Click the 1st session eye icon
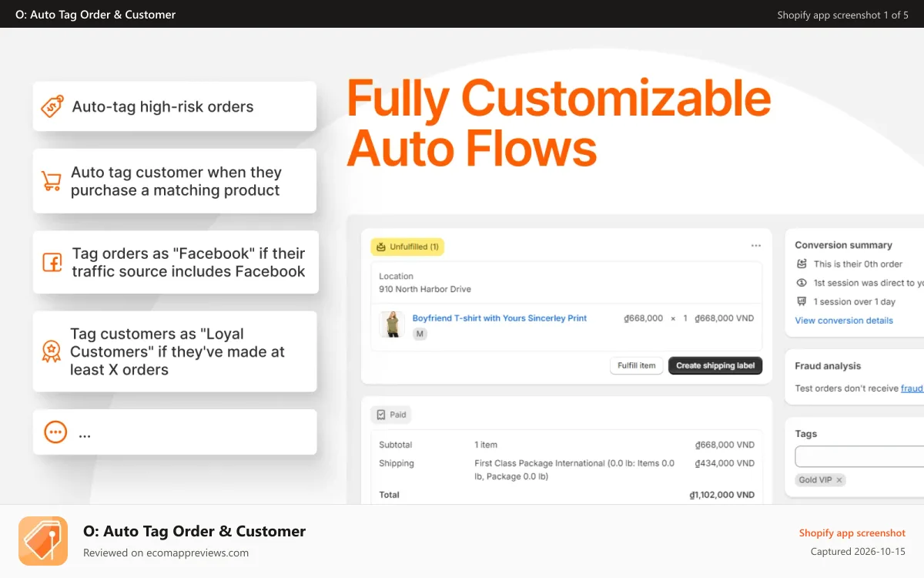The width and height of the screenshot is (924, 578). pyautogui.click(x=802, y=283)
